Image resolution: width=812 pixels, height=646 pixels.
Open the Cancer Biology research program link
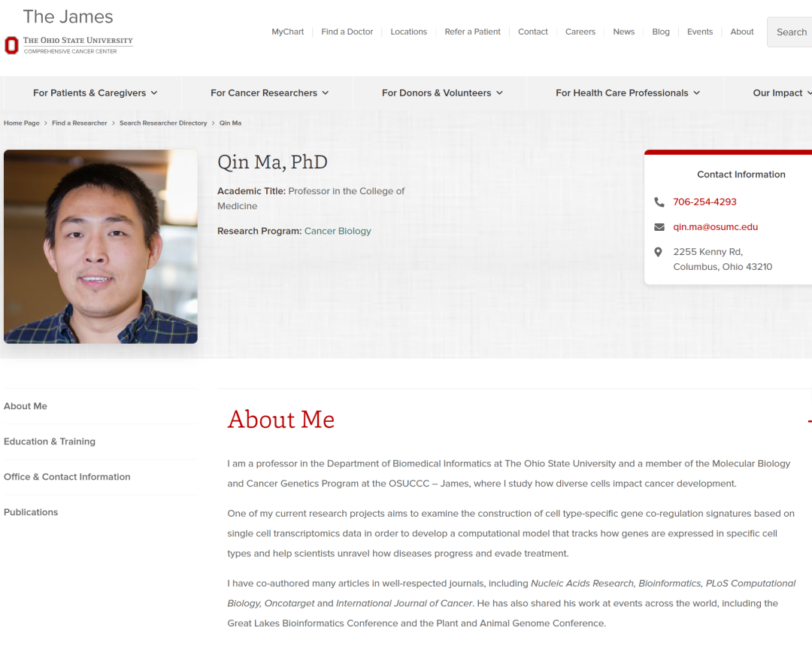click(338, 231)
